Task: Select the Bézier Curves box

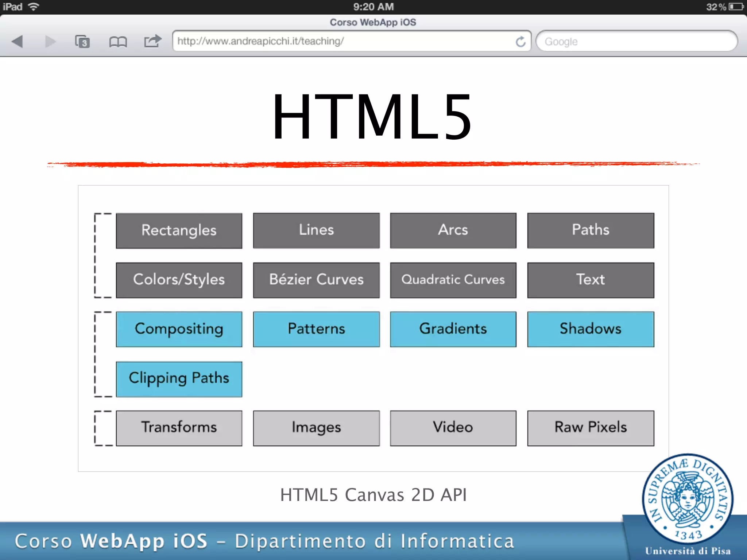Action: pyautogui.click(x=316, y=280)
